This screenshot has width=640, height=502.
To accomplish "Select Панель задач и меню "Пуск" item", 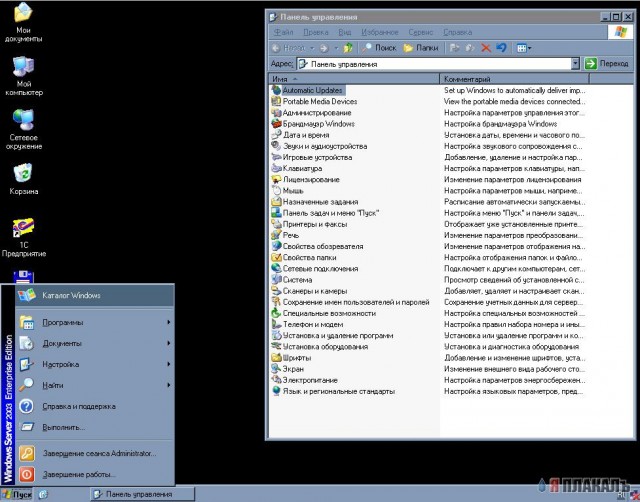I will (325, 213).
